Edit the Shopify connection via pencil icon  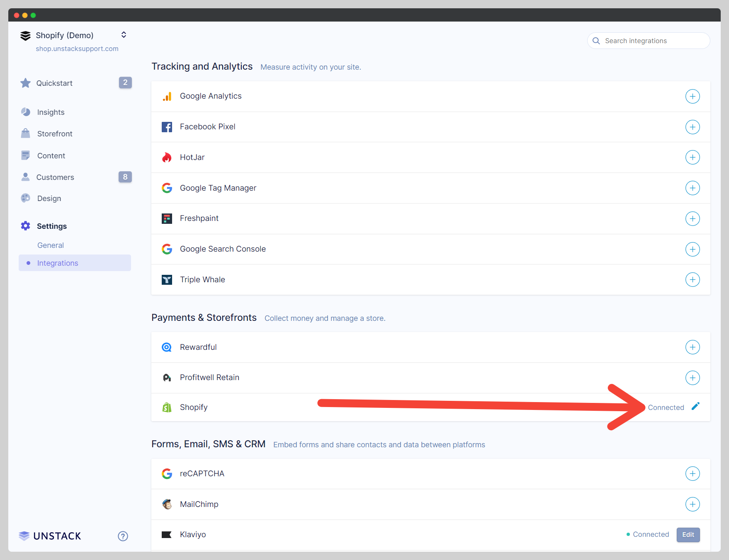coord(696,407)
